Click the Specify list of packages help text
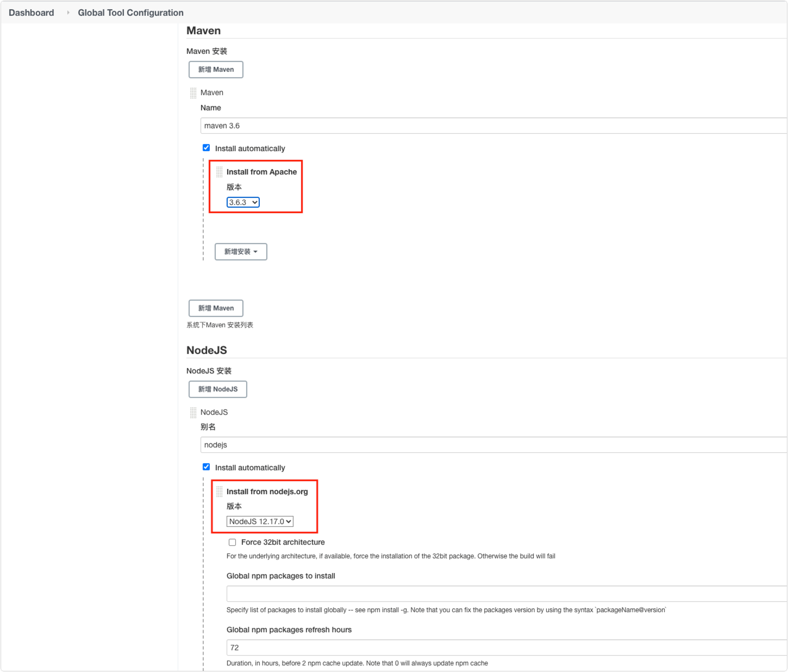Image resolution: width=788 pixels, height=672 pixels. pyautogui.click(x=446, y=610)
